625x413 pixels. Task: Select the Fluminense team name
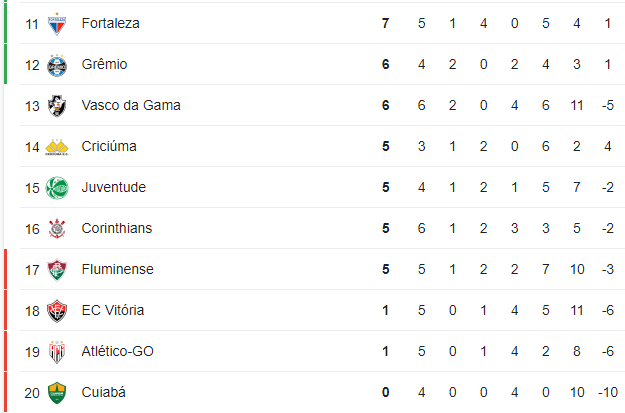118,269
